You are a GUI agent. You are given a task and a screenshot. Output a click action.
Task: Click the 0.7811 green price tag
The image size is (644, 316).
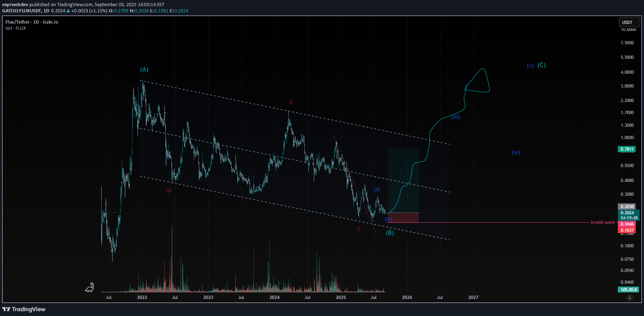click(627, 149)
